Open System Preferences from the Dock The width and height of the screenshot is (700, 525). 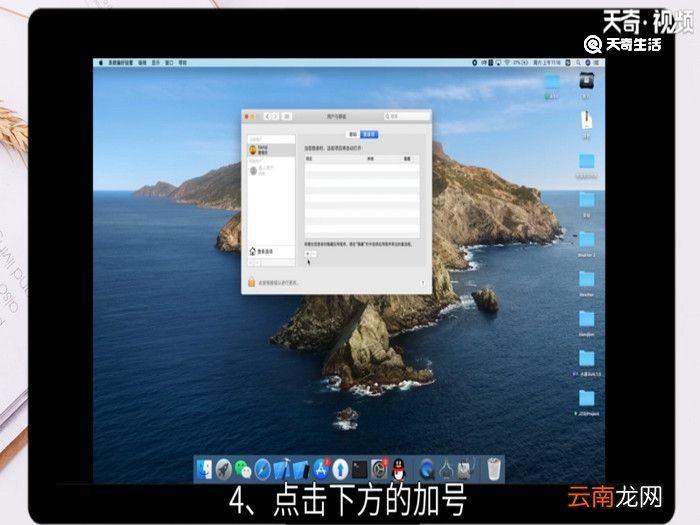tap(379, 469)
